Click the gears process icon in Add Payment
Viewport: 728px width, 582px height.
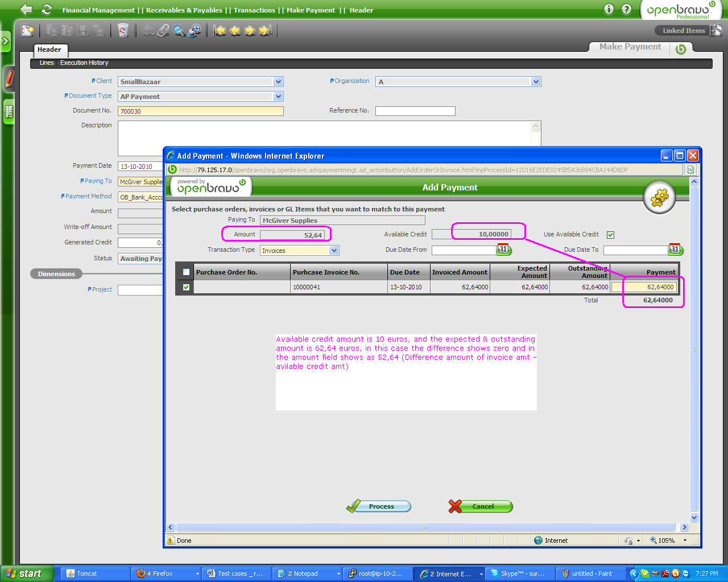(659, 198)
